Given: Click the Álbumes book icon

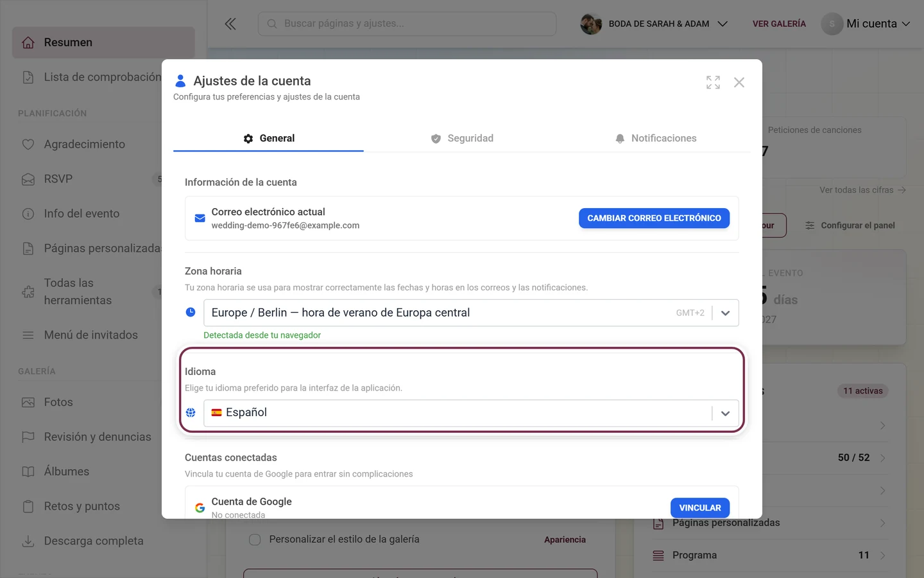Looking at the screenshot, I should click(x=28, y=471).
